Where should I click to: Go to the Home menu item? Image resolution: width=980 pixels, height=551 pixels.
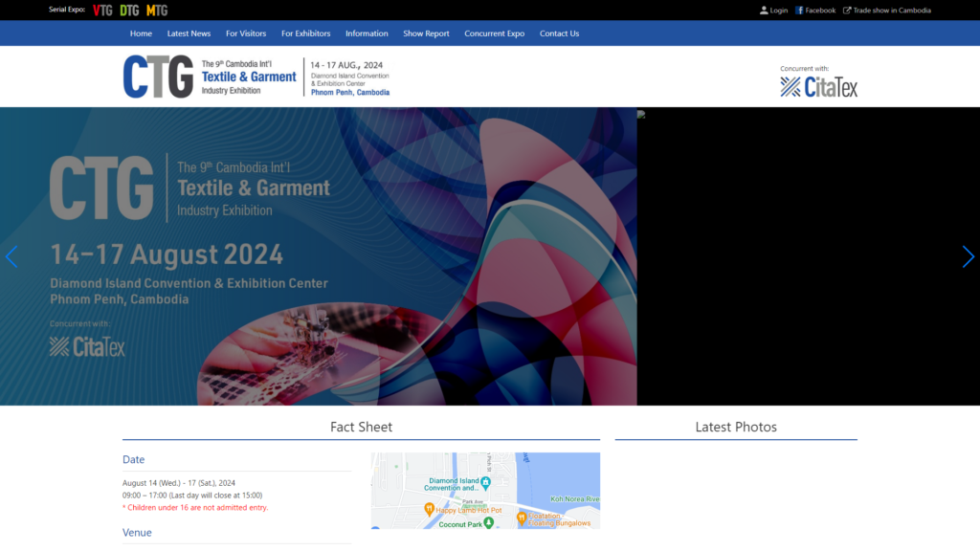[141, 33]
